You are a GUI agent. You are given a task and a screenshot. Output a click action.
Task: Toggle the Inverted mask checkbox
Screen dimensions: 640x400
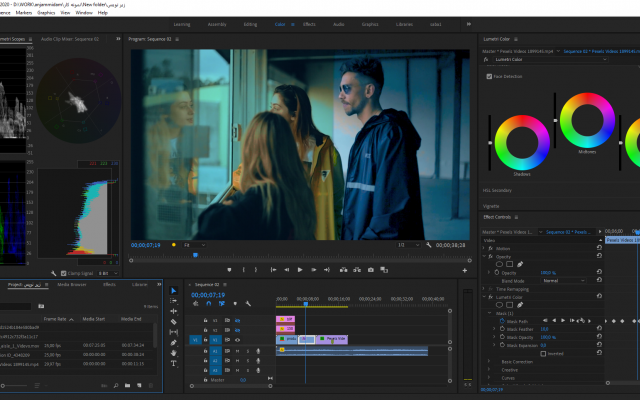pos(543,354)
